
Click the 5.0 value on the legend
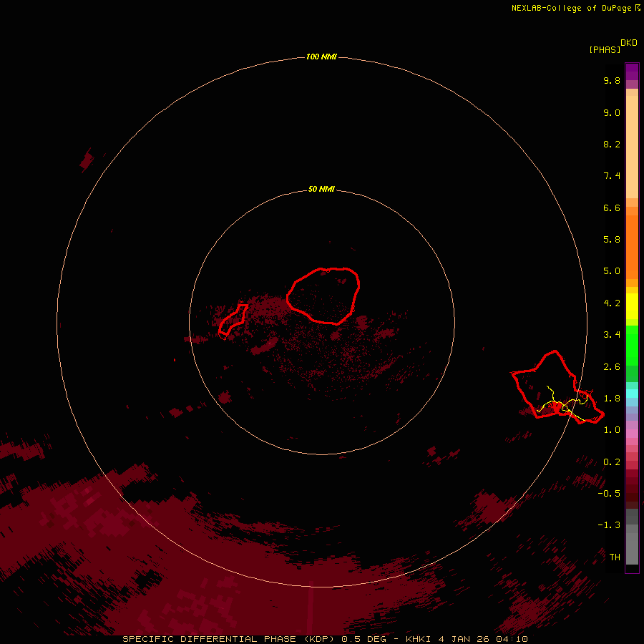(x=612, y=271)
